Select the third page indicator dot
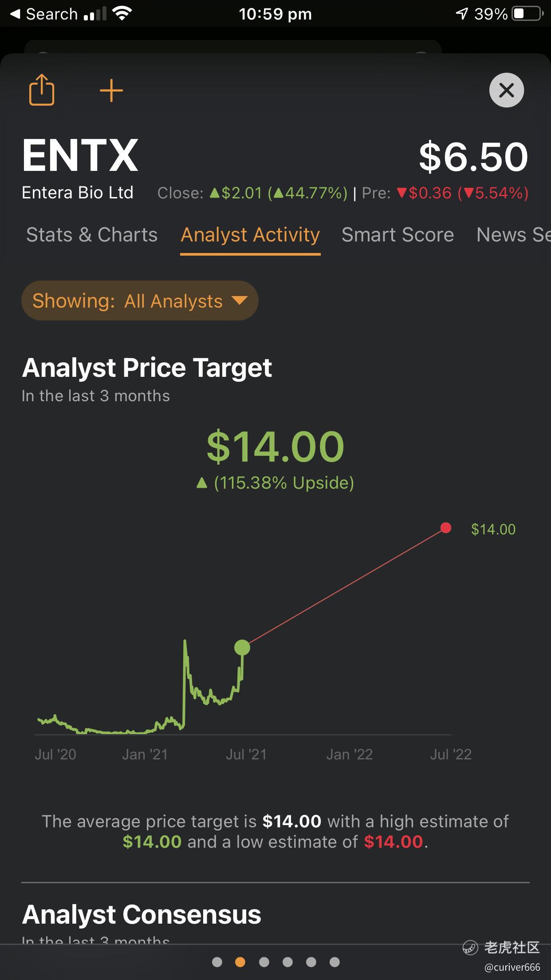 (264, 962)
